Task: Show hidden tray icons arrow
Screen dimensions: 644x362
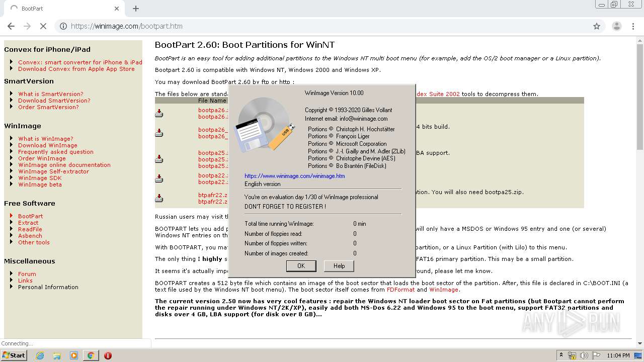Action: 561,355
